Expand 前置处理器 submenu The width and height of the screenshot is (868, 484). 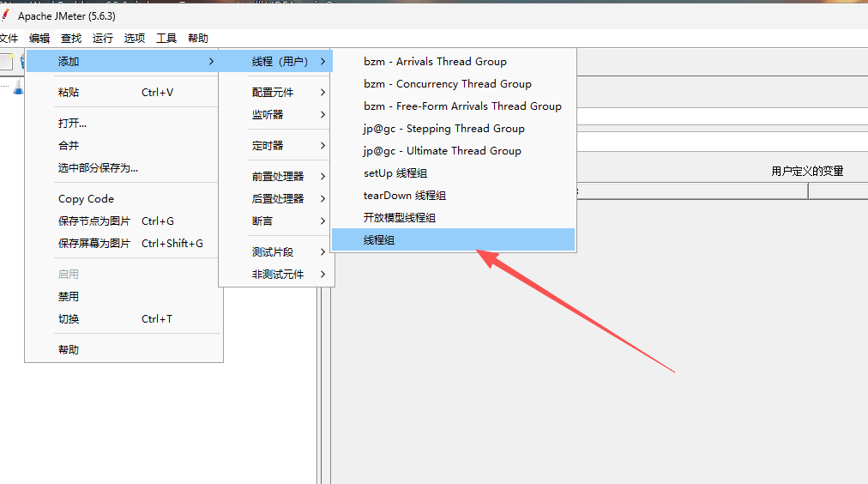coord(276,177)
